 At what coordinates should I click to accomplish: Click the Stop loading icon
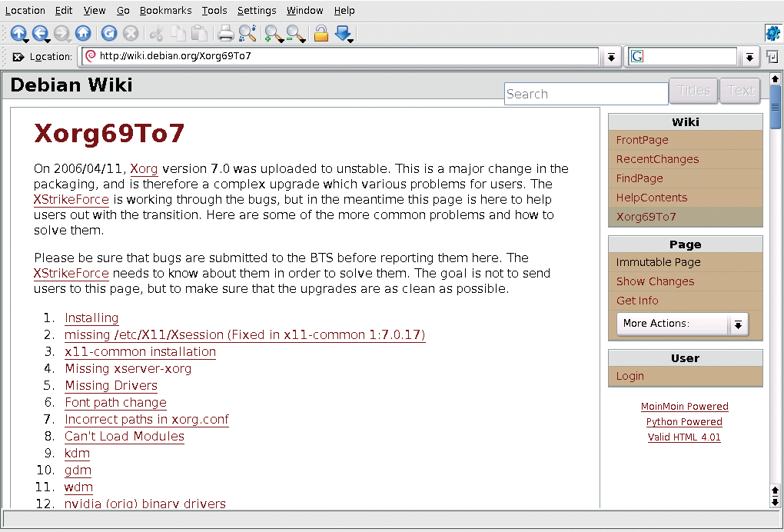tap(131, 34)
